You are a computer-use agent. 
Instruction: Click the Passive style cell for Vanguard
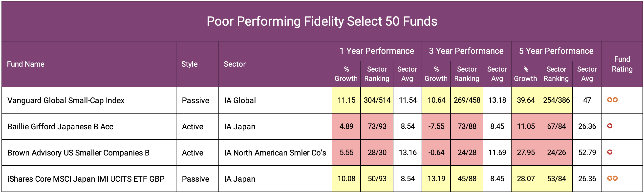pos(195,100)
